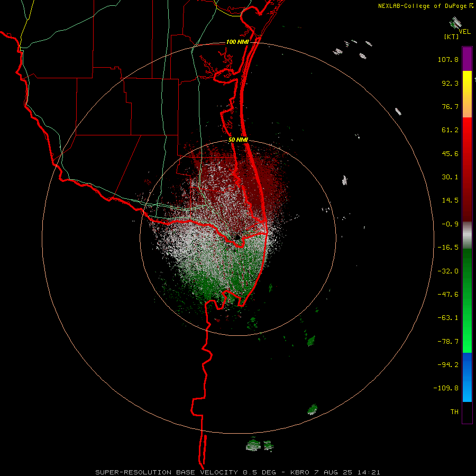Click the [KT] units label
476x476 pixels.
(x=452, y=36)
